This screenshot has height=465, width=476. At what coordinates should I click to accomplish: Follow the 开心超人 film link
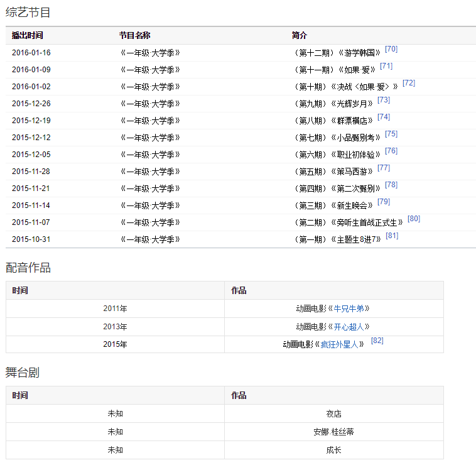349,327
